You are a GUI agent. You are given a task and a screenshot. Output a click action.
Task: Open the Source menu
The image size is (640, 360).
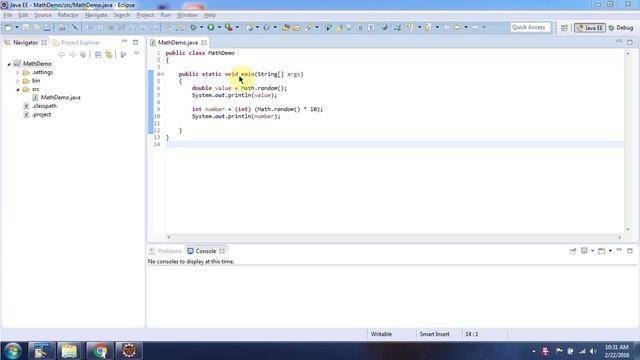(x=43, y=15)
